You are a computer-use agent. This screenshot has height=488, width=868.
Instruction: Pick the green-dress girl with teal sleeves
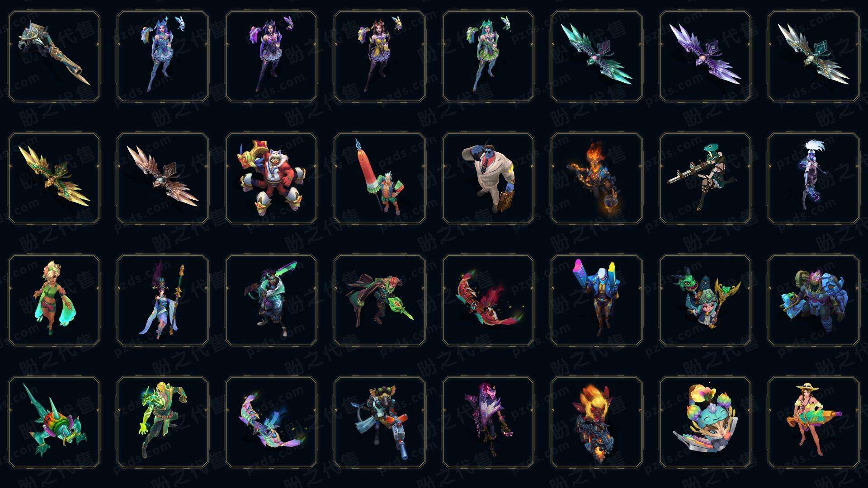(x=54, y=300)
